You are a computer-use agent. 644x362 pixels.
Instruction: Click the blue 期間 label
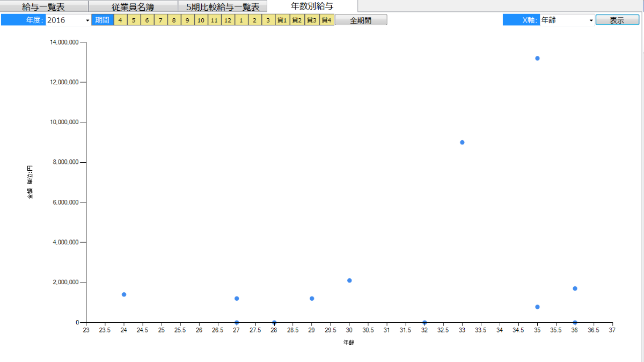(x=102, y=20)
